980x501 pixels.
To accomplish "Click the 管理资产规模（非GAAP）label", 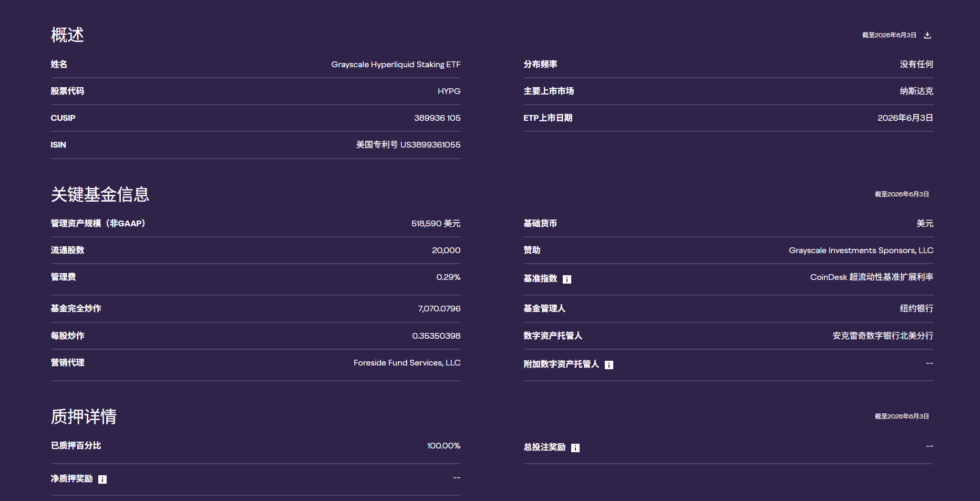I will tap(98, 224).
